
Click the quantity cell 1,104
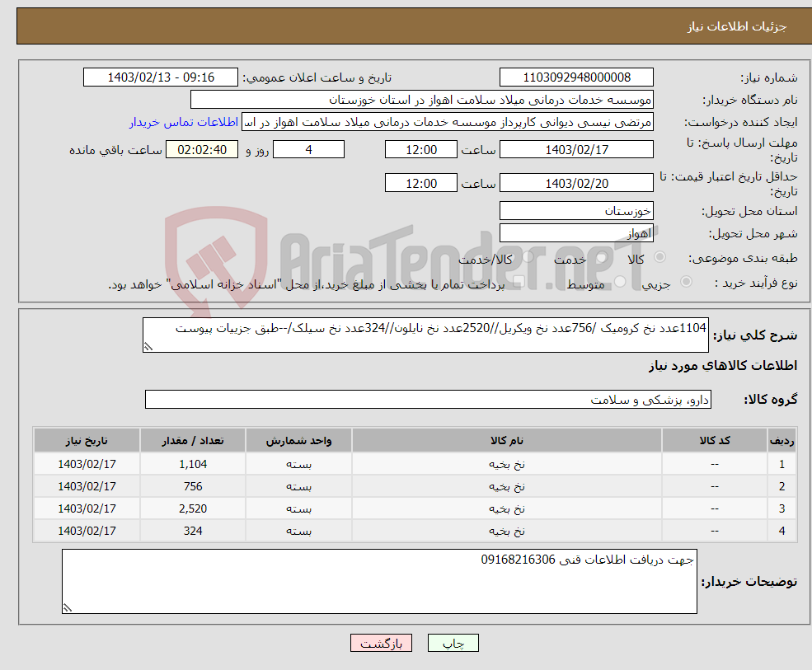[x=193, y=464]
